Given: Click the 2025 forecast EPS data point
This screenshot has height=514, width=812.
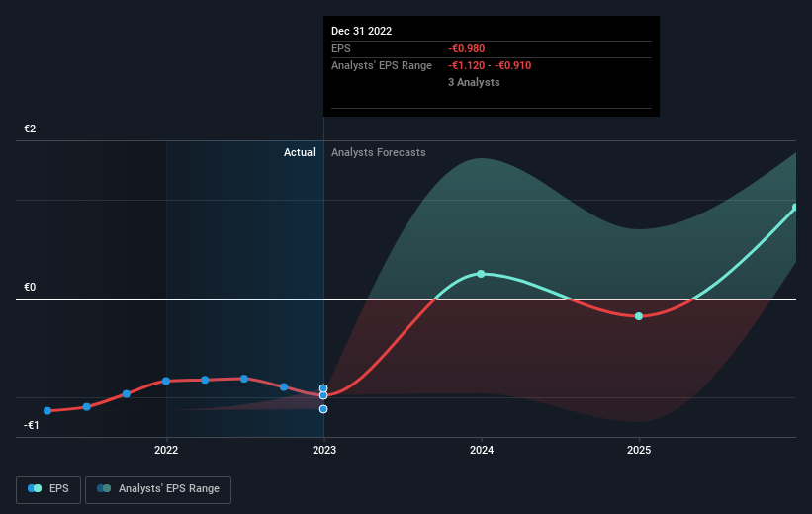Looking at the screenshot, I should pyautogui.click(x=639, y=316).
